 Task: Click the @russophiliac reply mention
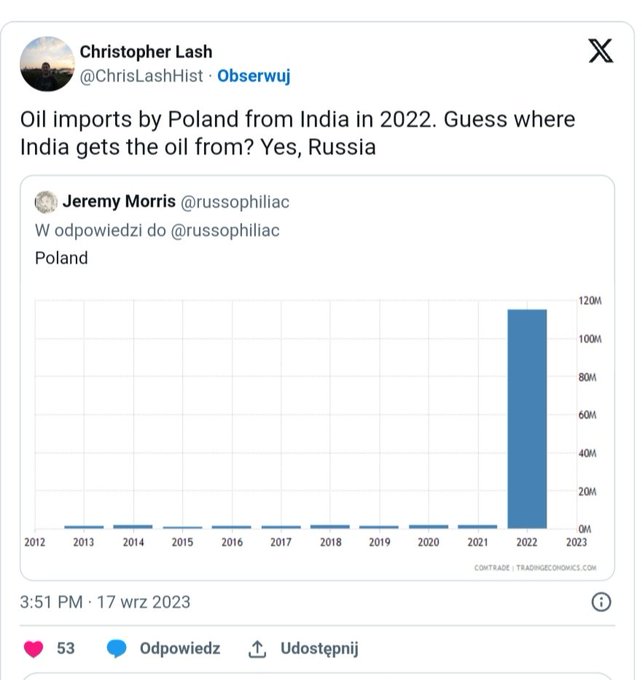(229, 230)
